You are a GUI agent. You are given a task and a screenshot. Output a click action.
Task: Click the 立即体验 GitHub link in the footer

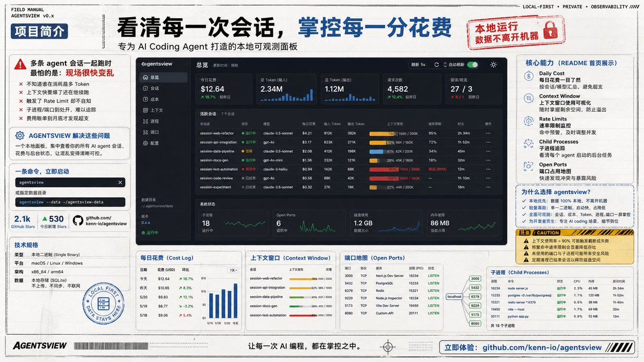538,348
